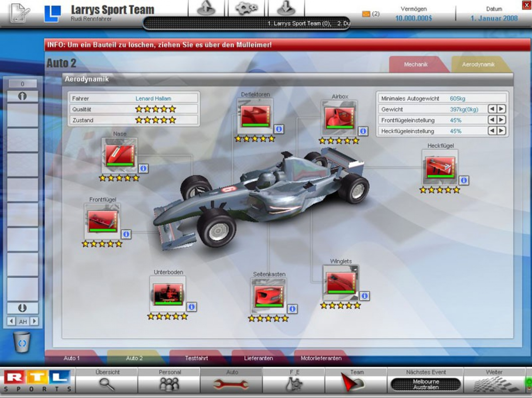Click the top toolbar icon left of the gears
This screenshot has width=532, height=398.
206,8
